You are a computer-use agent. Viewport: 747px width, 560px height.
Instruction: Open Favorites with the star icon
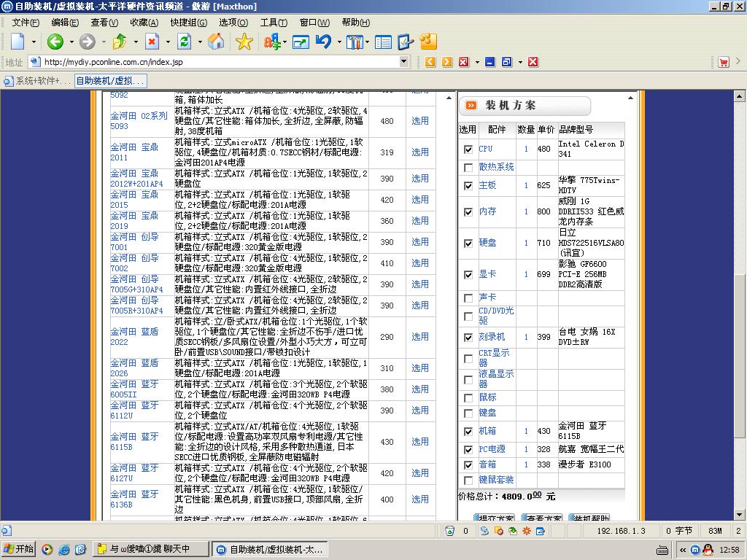click(244, 42)
